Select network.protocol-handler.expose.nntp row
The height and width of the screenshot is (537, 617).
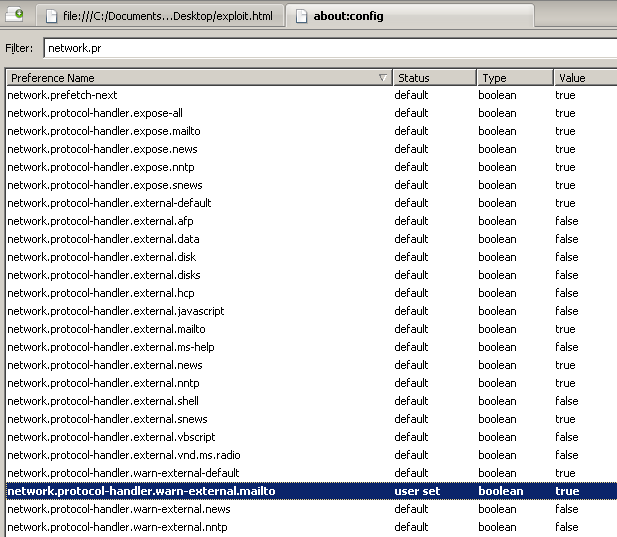click(311, 167)
